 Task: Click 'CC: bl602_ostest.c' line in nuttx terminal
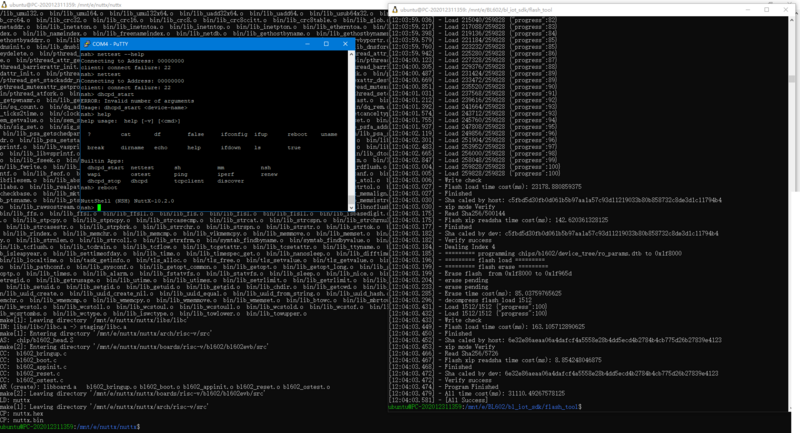32,380
